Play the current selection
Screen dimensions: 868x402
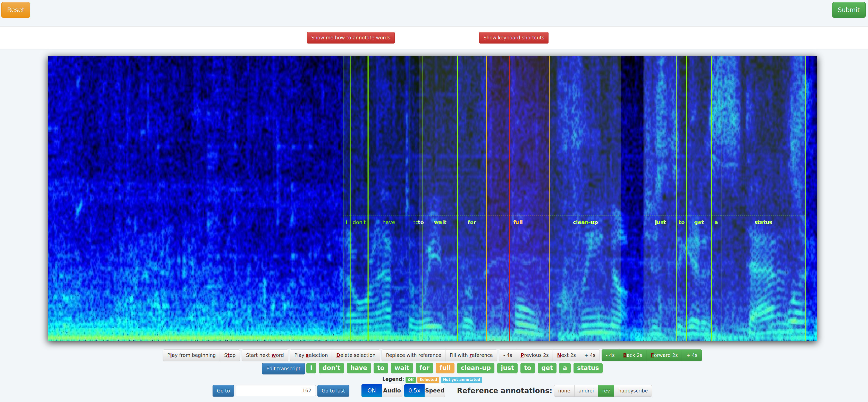(x=311, y=355)
